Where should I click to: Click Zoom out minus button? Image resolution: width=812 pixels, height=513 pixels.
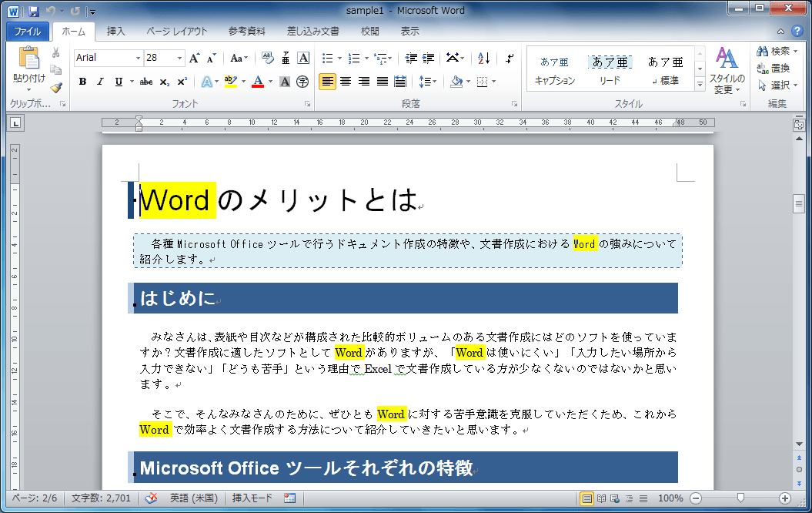pos(696,498)
